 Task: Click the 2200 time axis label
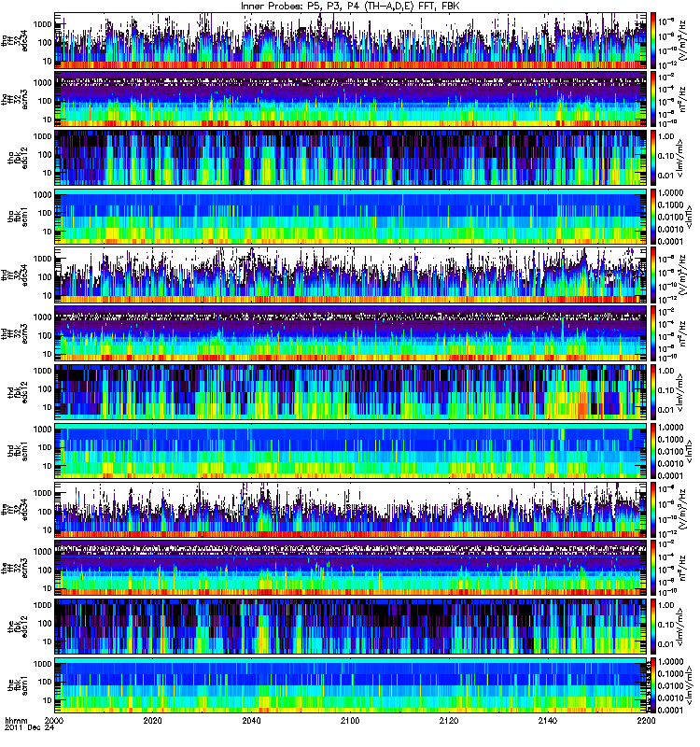pyautogui.click(x=646, y=721)
